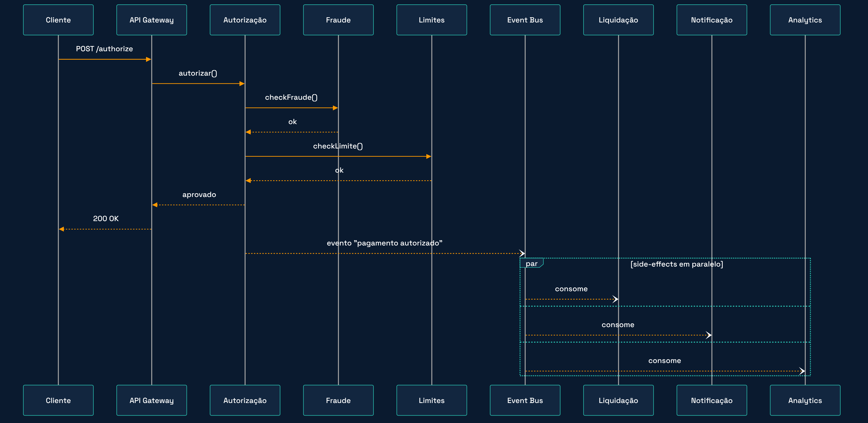Click the top Liquidação participant box

(618, 20)
